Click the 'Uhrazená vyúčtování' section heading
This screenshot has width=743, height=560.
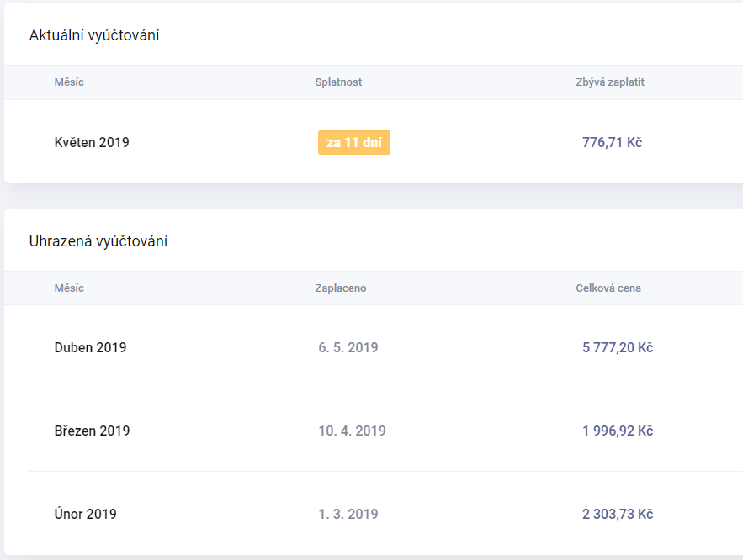pos(98,241)
